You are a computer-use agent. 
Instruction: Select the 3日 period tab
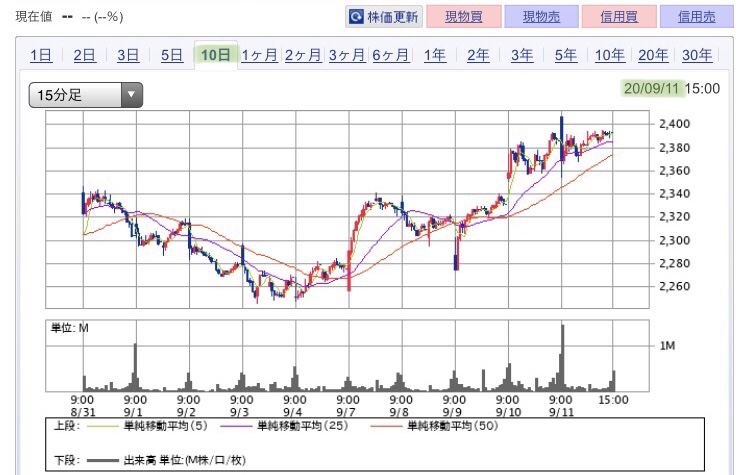point(128,55)
